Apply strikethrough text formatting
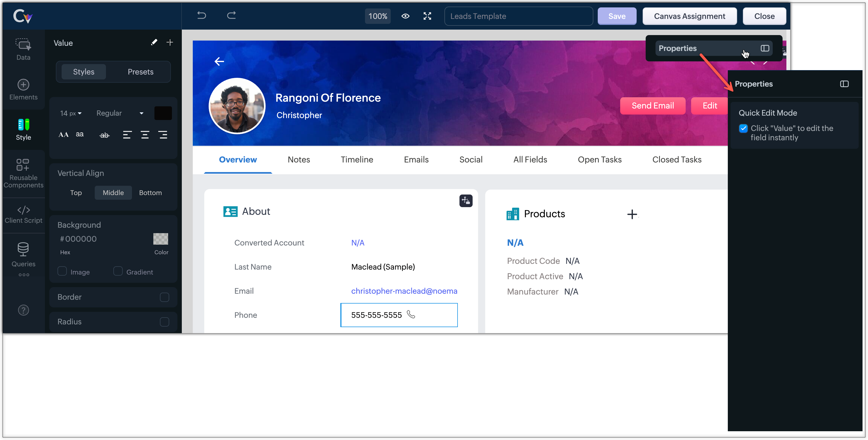This screenshot has width=868, height=440. point(104,135)
